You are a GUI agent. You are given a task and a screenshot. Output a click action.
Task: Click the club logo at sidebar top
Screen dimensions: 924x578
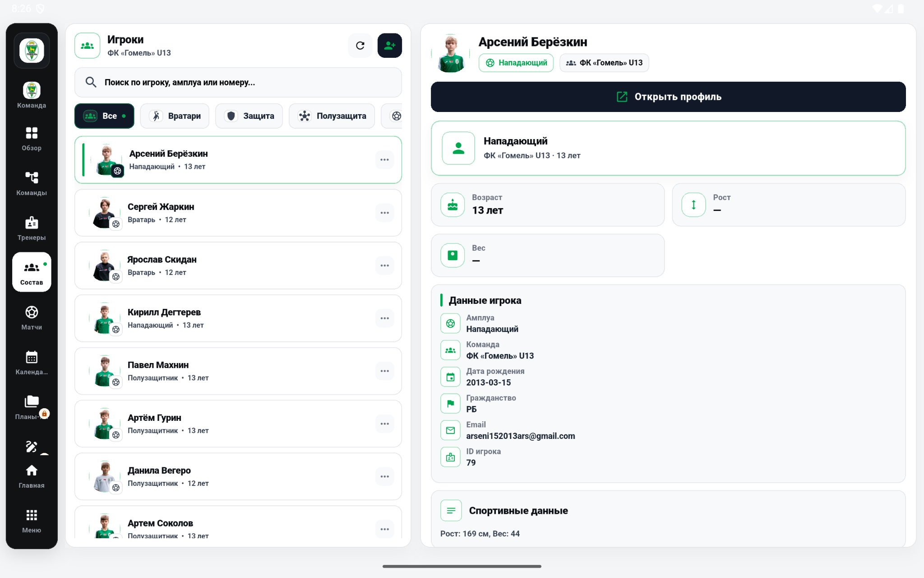pyautogui.click(x=32, y=51)
